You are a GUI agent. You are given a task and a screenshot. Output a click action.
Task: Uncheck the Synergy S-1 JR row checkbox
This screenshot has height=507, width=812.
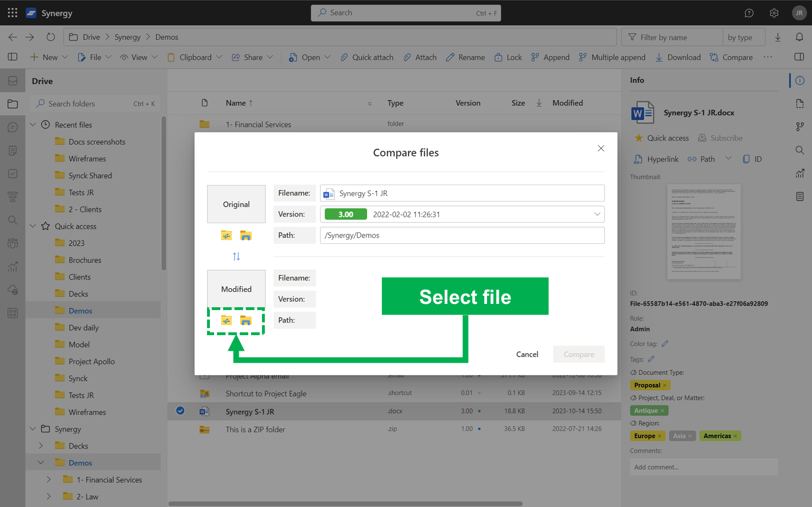click(x=180, y=411)
